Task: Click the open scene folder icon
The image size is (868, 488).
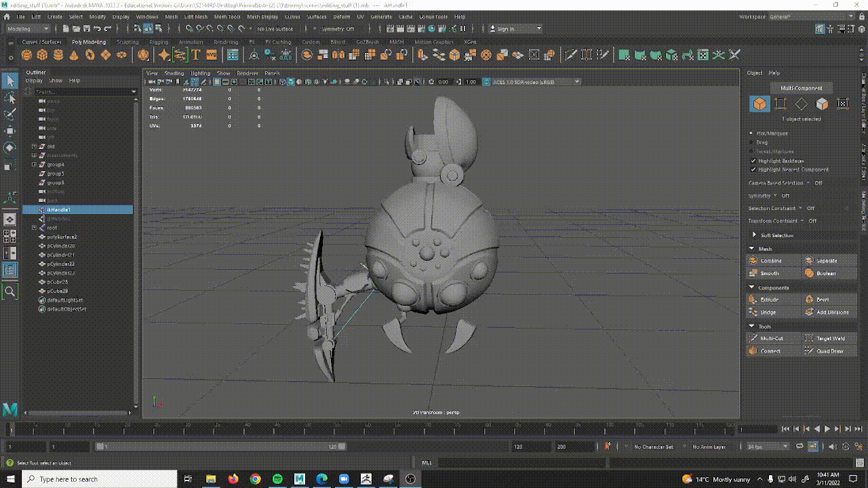Action: pyautogui.click(x=76, y=28)
